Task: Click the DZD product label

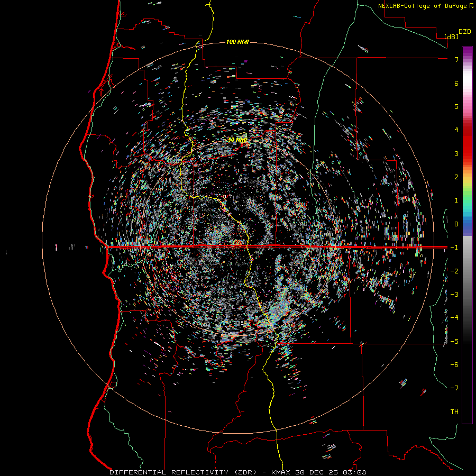Action: pyautogui.click(x=465, y=32)
